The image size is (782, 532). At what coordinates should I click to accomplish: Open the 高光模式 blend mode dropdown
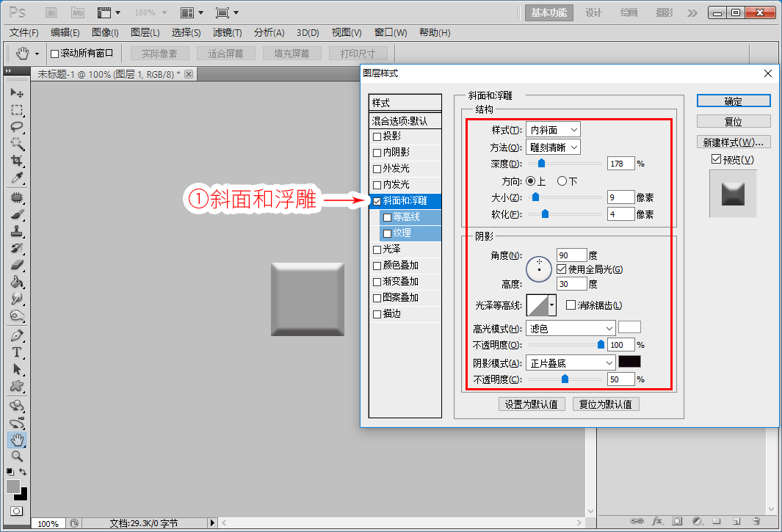[x=571, y=328]
